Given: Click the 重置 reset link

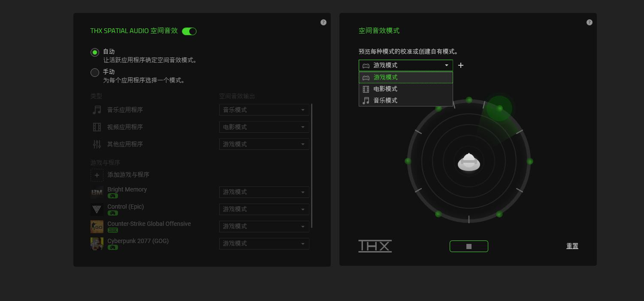Looking at the screenshot, I should (572, 246).
